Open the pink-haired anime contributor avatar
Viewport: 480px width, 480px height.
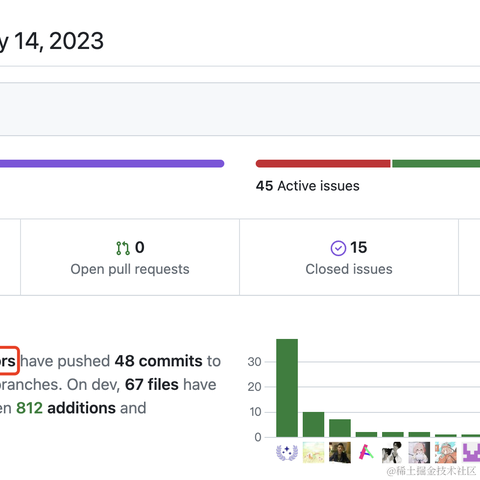click(419, 452)
